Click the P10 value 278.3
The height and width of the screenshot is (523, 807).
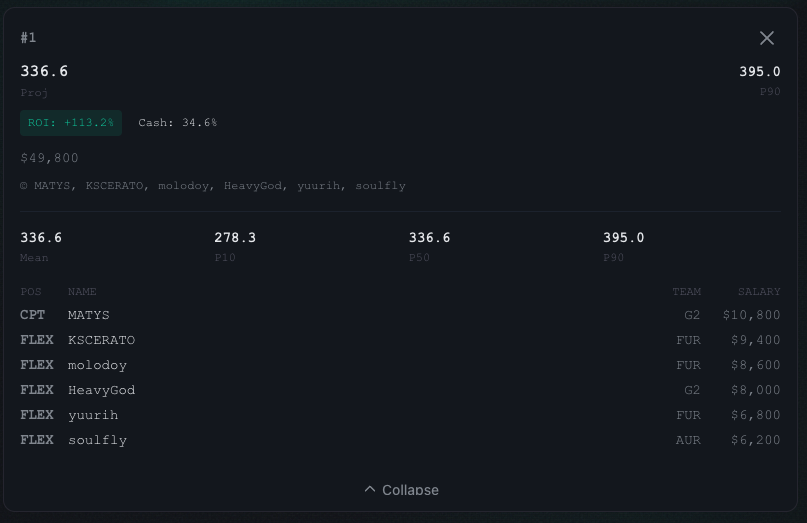coord(235,238)
